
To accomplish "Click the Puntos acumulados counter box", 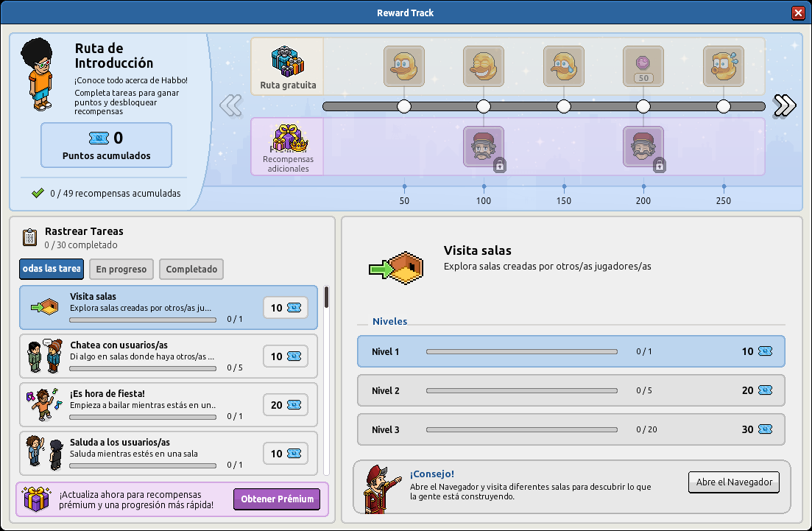I will (106, 145).
